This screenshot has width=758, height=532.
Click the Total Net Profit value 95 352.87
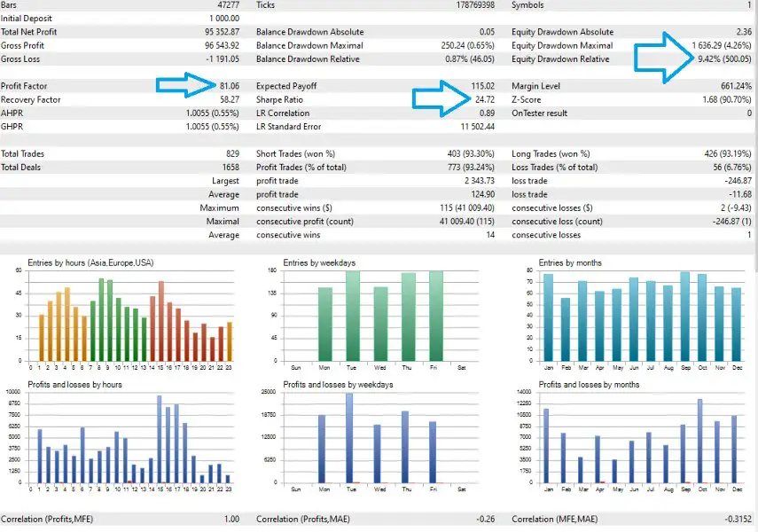tap(215, 32)
